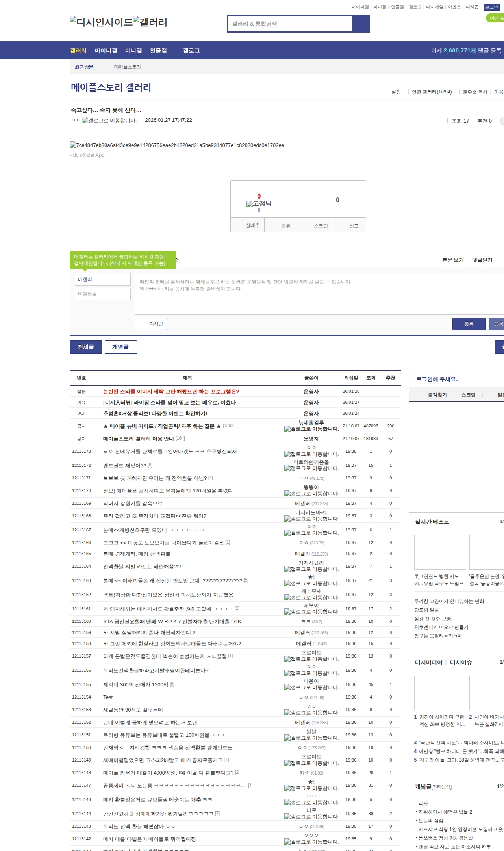Open the recently visited 메이플스토리 link
The image size is (504, 851).
pyautogui.click(x=127, y=67)
